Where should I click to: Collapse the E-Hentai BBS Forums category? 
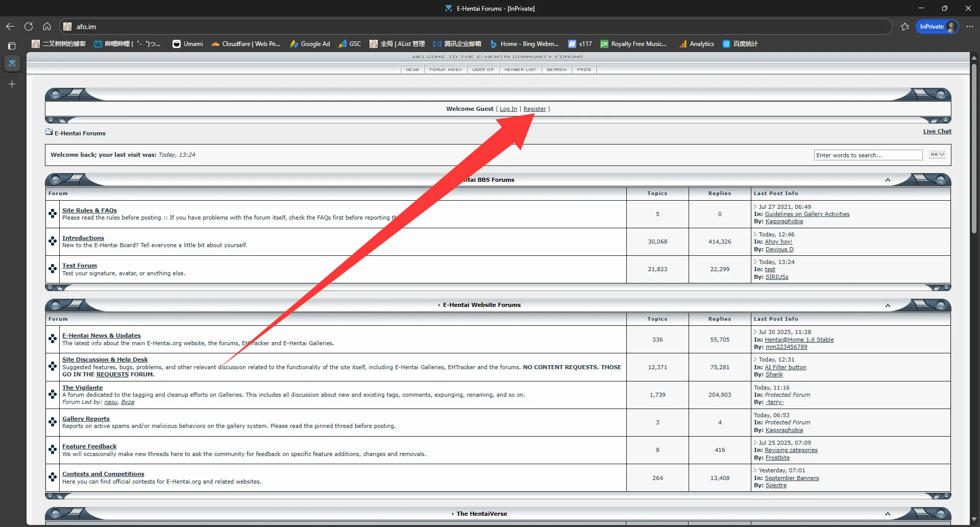[888, 180]
